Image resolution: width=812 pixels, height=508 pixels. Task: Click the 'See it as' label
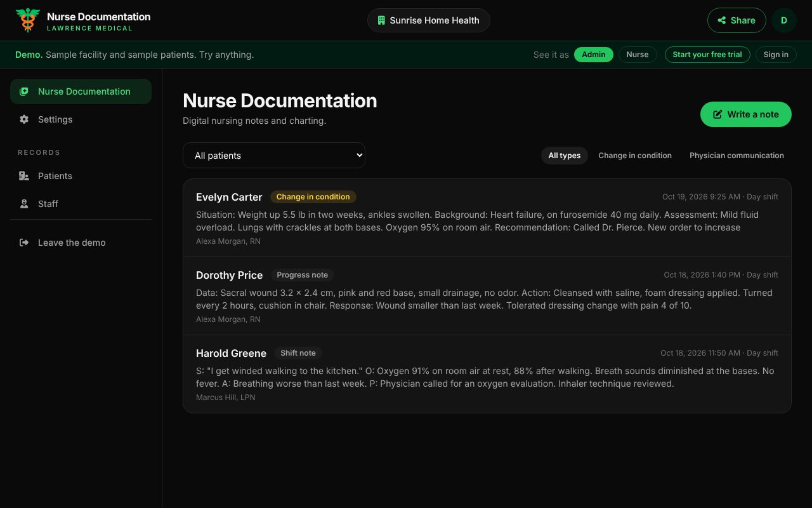[551, 55]
